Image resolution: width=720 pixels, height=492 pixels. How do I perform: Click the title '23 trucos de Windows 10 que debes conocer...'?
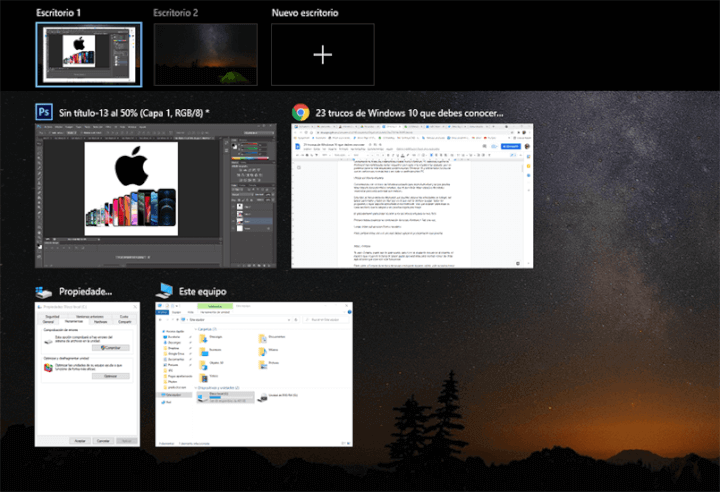pyautogui.click(x=409, y=113)
